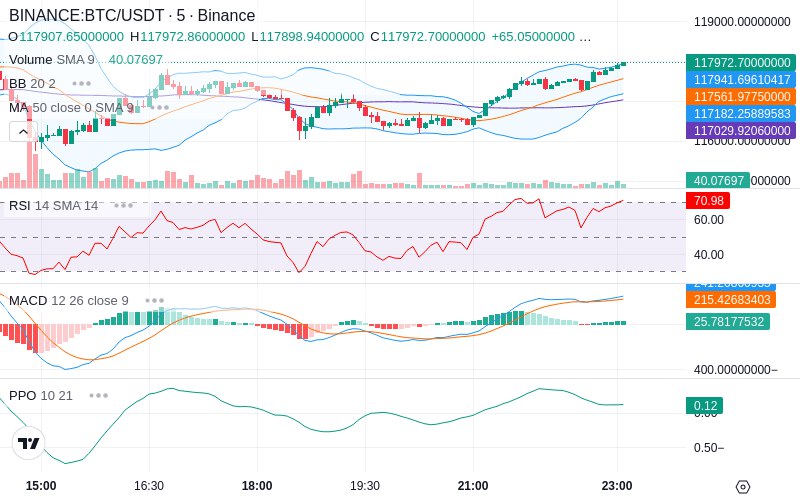Select the MACD 12 26 close 9 legend
Image resolution: width=800 pixels, height=500 pixels.
[69, 301]
